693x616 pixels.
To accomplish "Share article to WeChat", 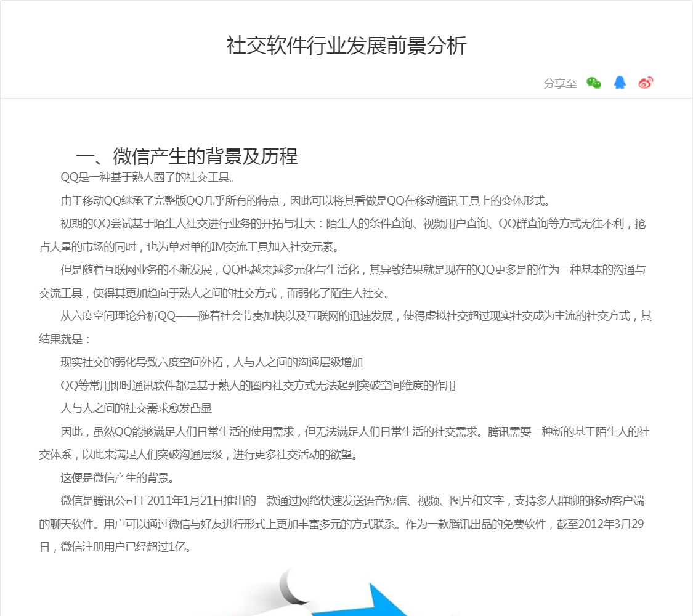I will 594,83.
